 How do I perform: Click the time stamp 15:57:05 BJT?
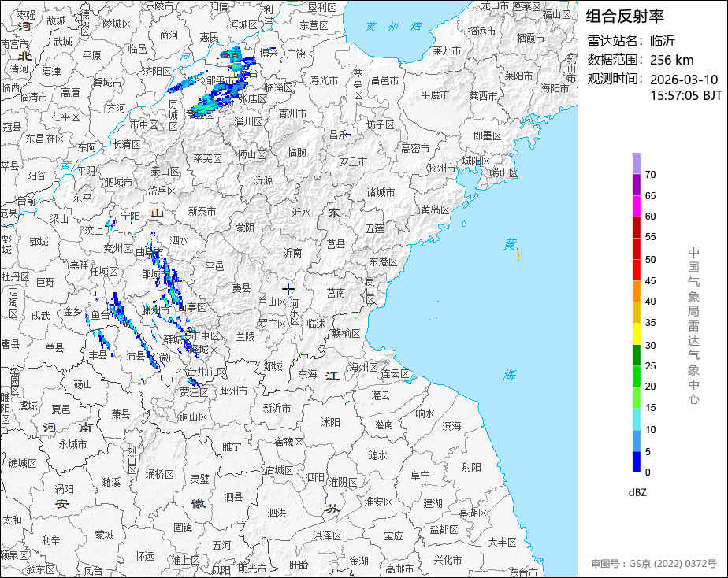[685, 96]
